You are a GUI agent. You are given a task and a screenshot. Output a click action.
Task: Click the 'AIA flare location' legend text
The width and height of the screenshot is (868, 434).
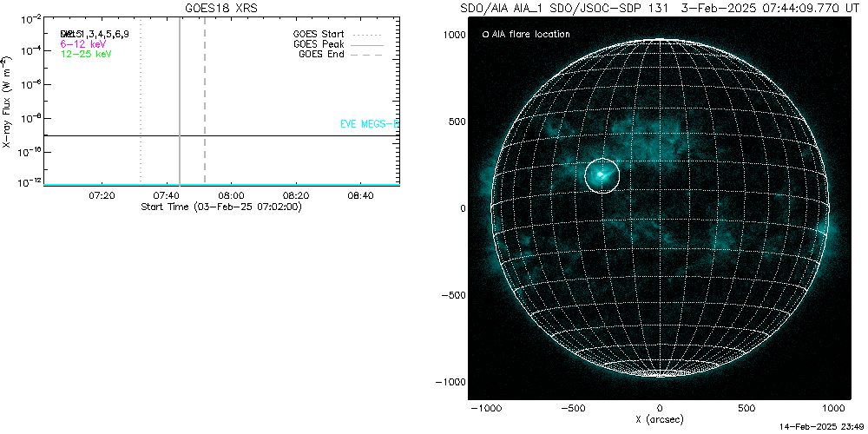529,35
